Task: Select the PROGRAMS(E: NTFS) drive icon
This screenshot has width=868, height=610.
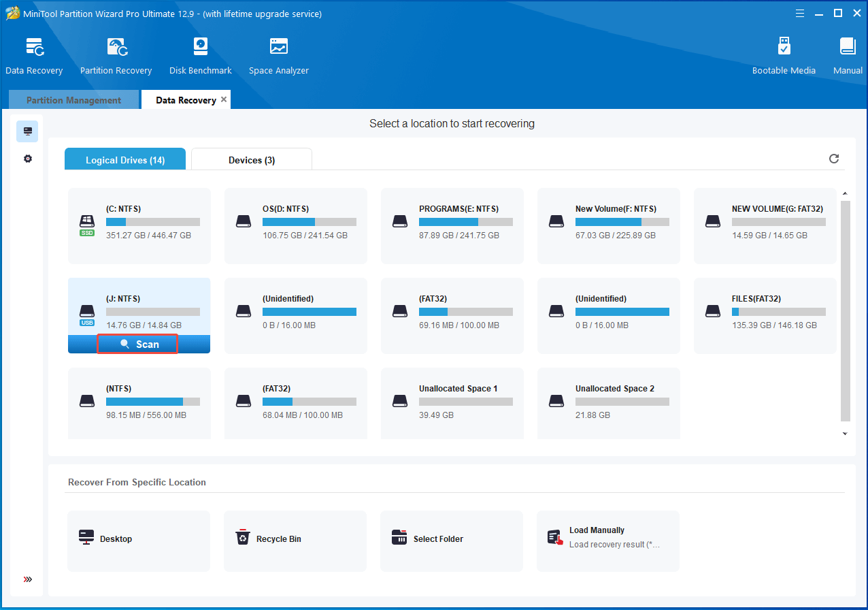Action: pos(400,221)
